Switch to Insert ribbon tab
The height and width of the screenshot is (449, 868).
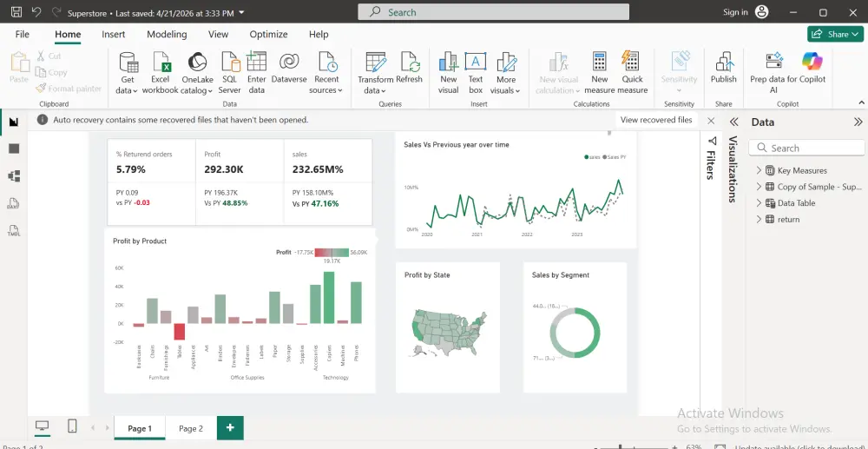tap(114, 35)
